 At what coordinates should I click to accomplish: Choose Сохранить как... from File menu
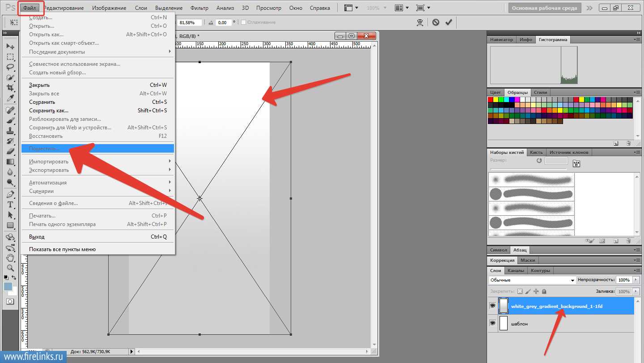97,111
